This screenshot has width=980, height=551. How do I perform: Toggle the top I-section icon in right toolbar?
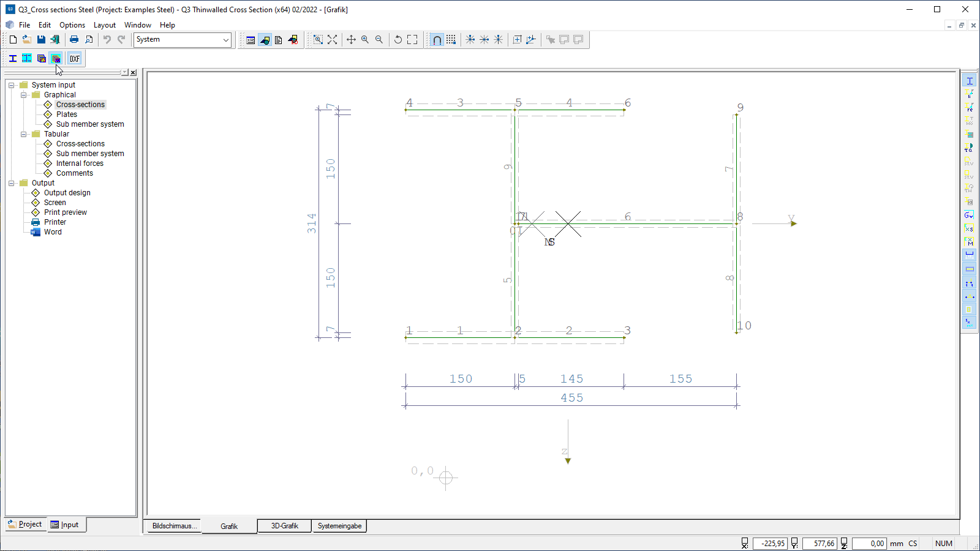(x=969, y=80)
